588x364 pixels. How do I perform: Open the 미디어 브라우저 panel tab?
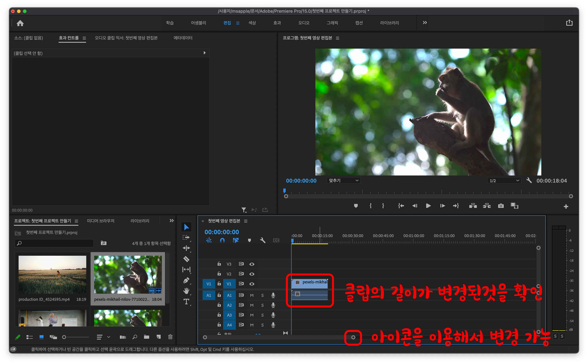coord(101,221)
